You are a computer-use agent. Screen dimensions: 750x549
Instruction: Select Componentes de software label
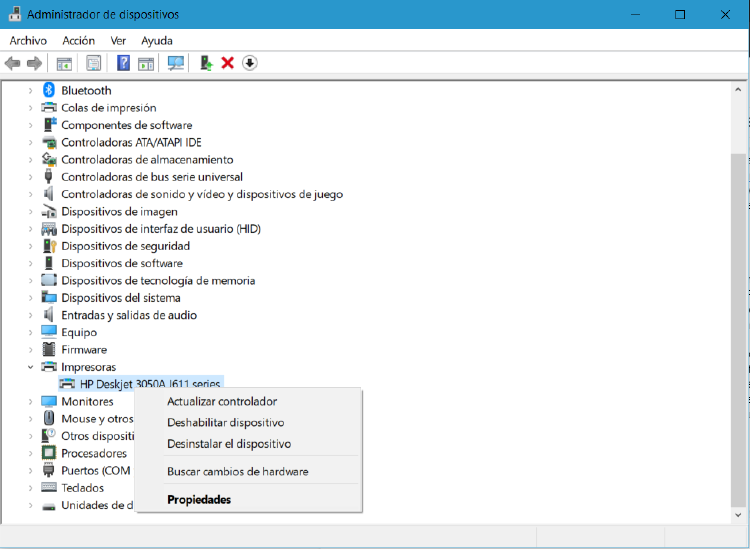tap(127, 125)
